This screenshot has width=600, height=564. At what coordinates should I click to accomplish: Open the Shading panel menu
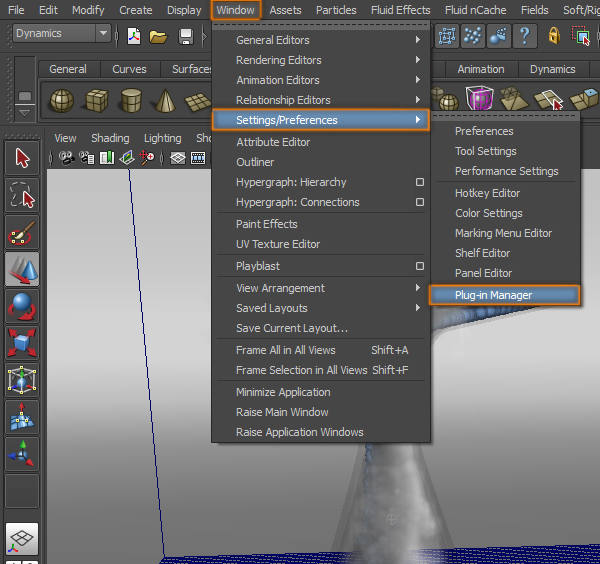point(110,138)
